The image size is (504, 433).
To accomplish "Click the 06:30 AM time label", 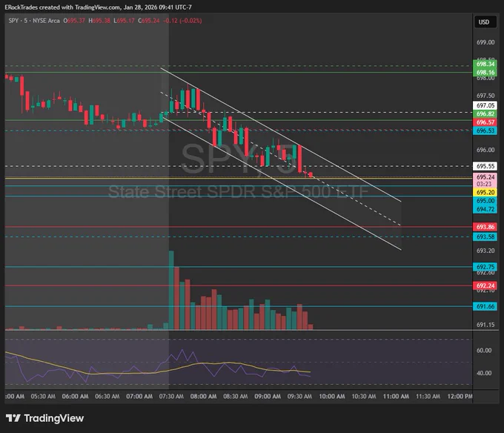I will coord(107,397).
